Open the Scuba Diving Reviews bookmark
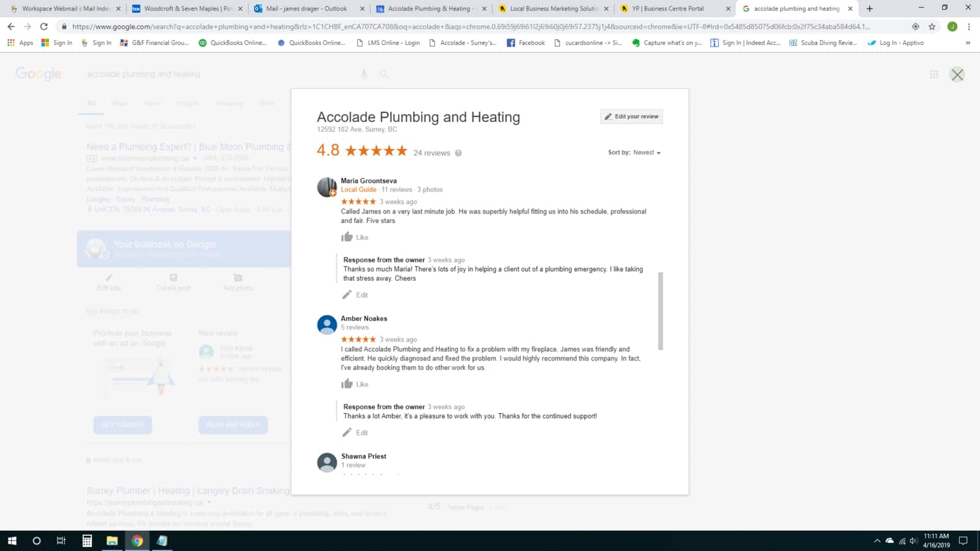Viewport: 980px width, 551px height. [823, 43]
